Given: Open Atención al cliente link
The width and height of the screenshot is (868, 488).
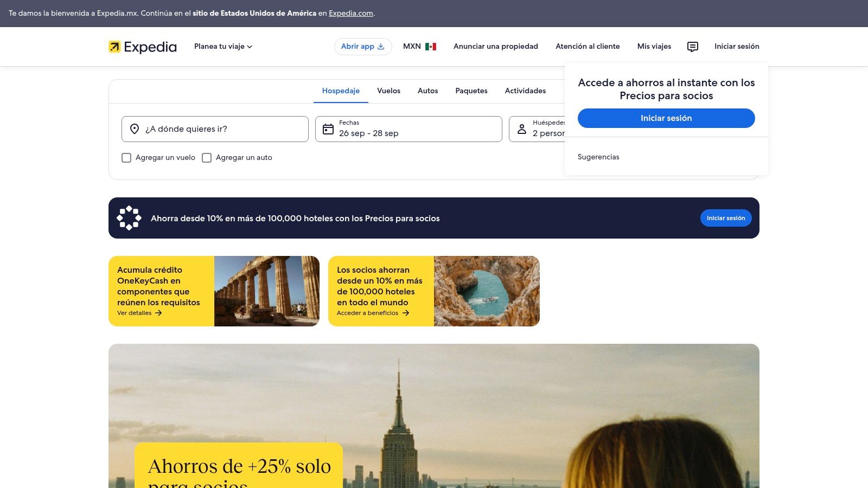Looking at the screenshot, I should pyautogui.click(x=588, y=47).
